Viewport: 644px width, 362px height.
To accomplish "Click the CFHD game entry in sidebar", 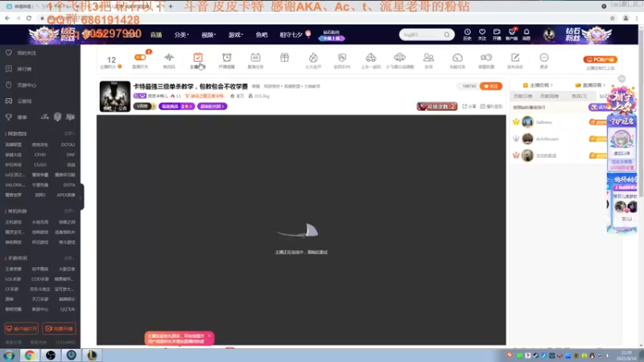I will (x=40, y=154).
